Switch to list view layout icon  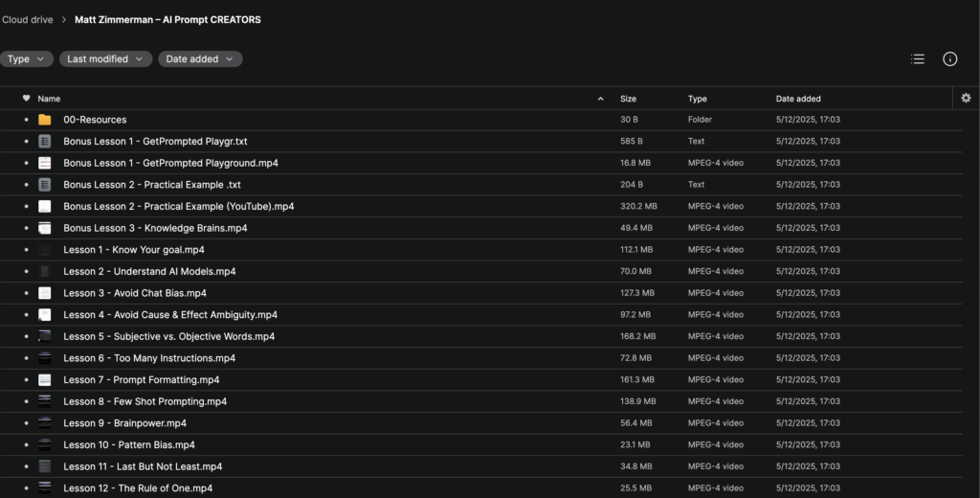click(x=918, y=58)
